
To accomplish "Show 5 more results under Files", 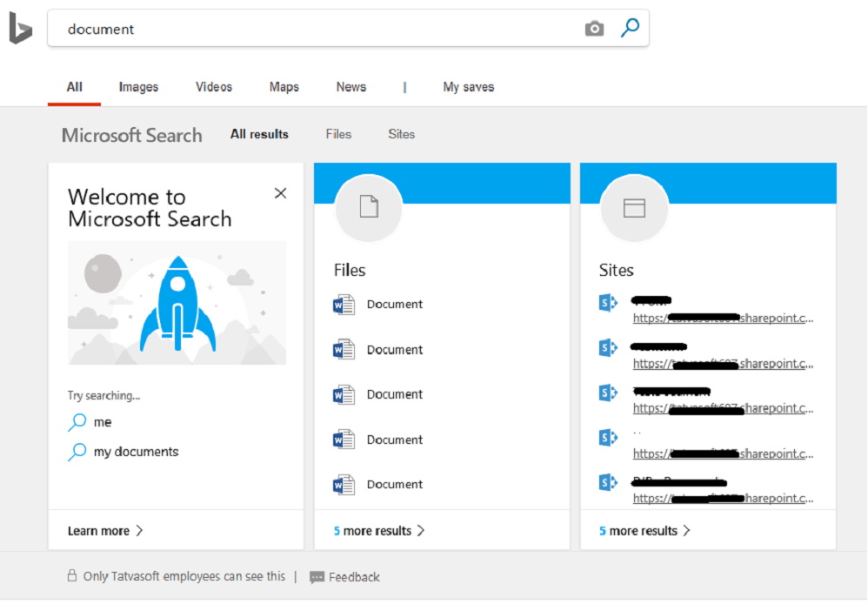I will tap(372, 531).
